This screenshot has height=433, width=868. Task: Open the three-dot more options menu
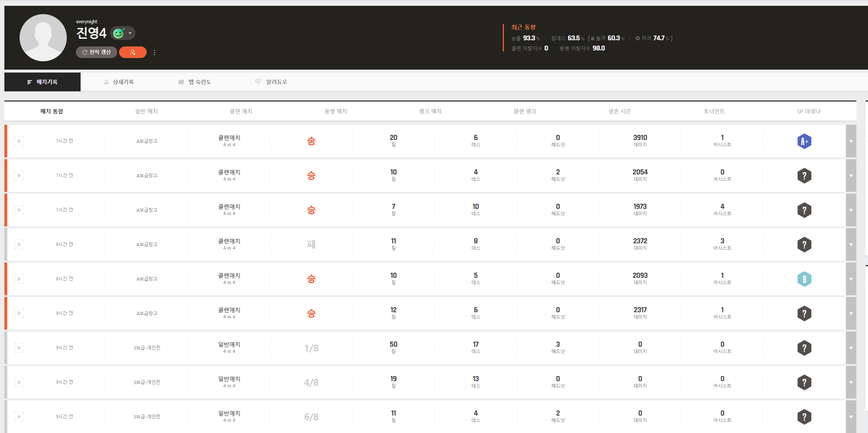click(x=155, y=52)
